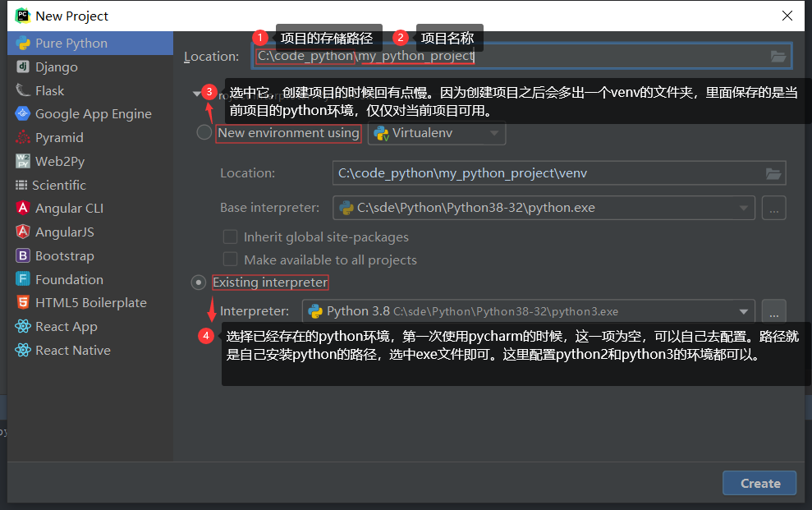Click the Create button
Viewport: 812px width, 510px height.
pos(759,483)
